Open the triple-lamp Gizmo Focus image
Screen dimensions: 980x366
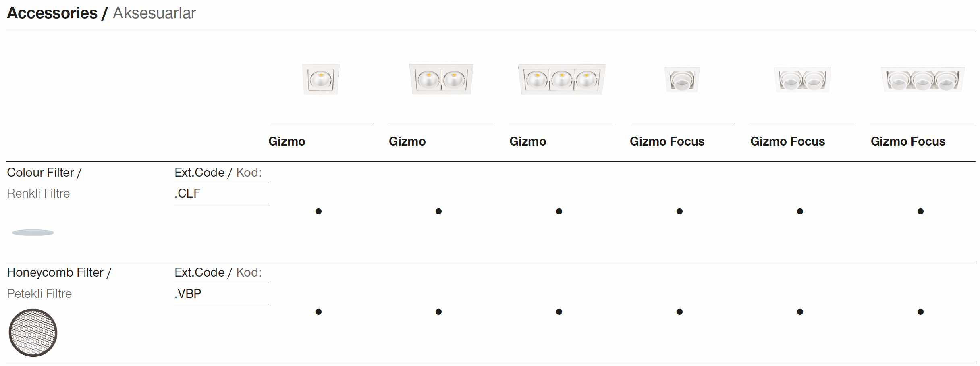click(923, 80)
